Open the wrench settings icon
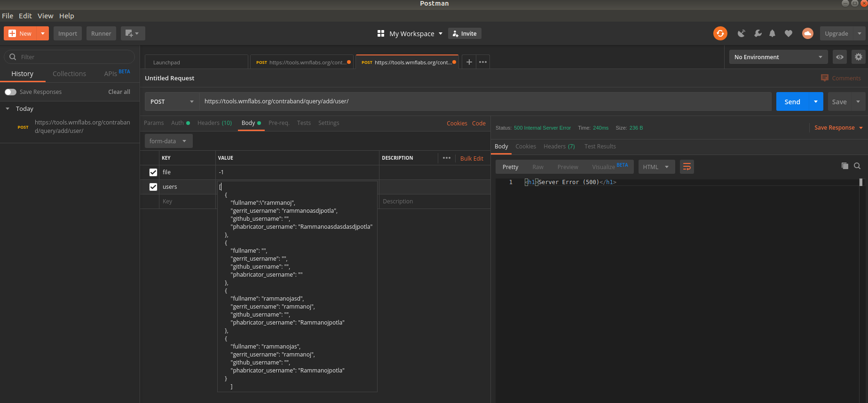This screenshot has height=403, width=868. (758, 33)
